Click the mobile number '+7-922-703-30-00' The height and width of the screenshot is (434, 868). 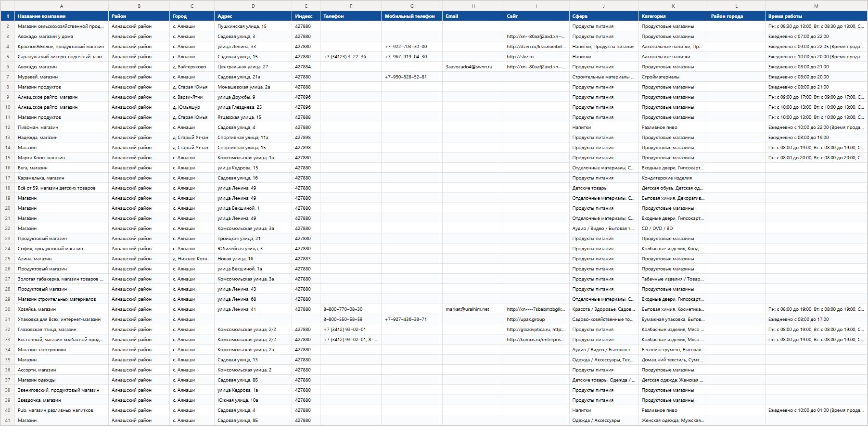[412, 47]
